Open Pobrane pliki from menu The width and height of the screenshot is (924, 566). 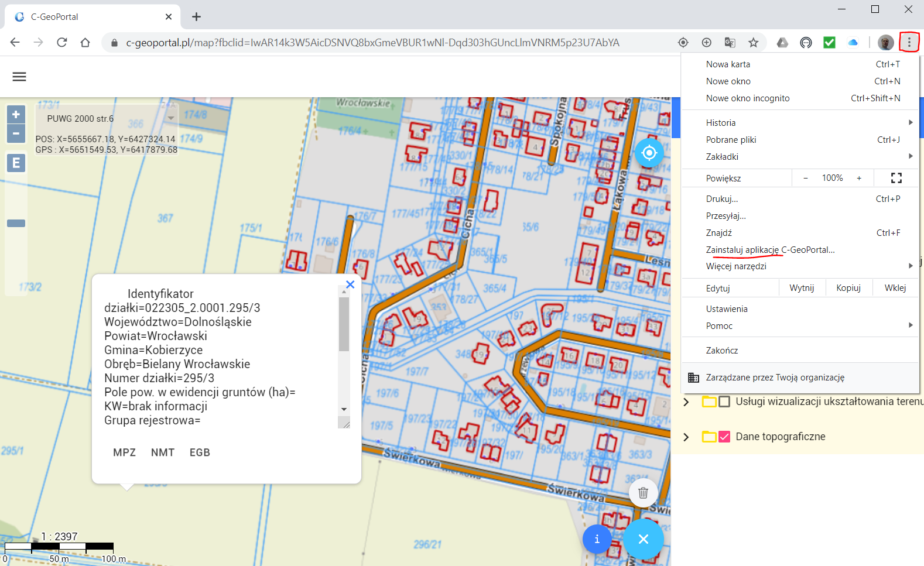(800, 140)
